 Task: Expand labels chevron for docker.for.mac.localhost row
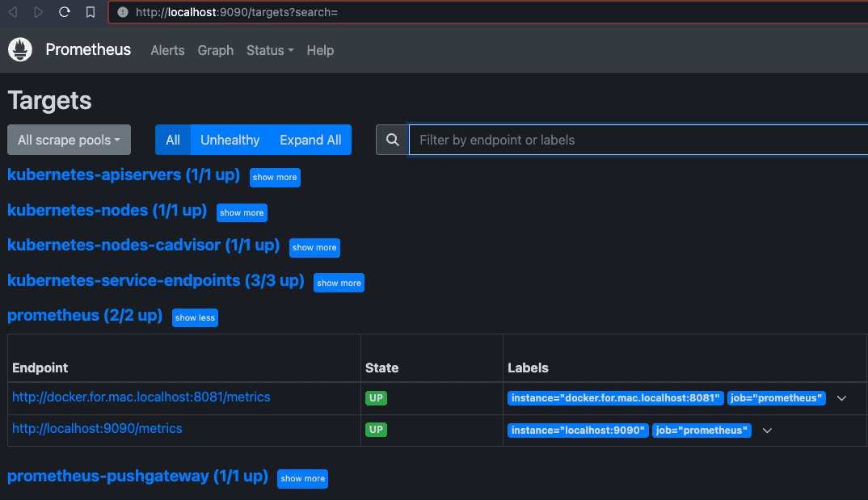click(841, 398)
